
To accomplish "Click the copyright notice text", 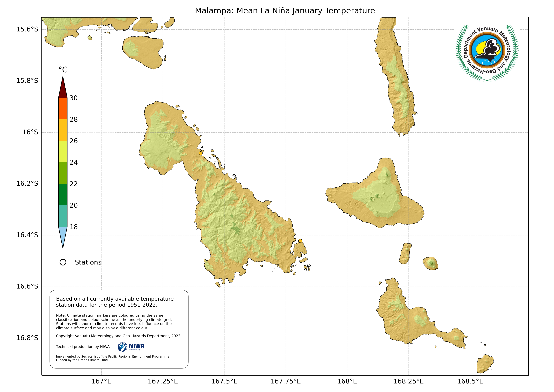I will (119, 336).
